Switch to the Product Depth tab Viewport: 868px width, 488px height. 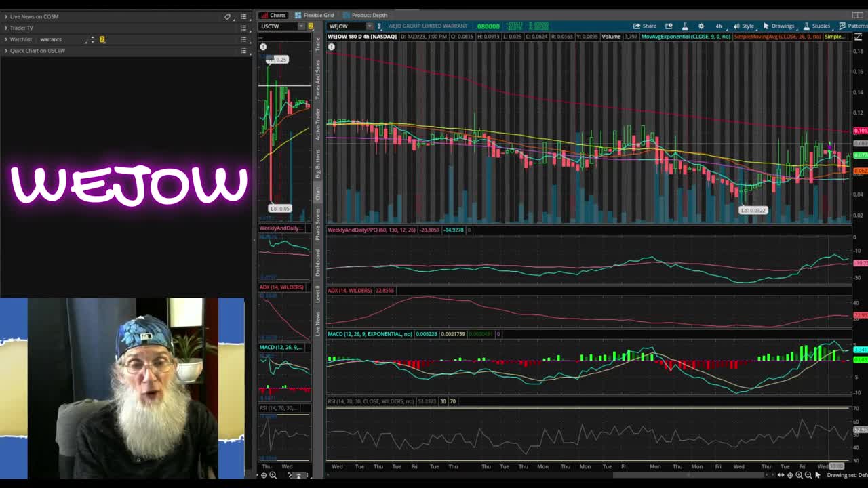click(365, 15)
